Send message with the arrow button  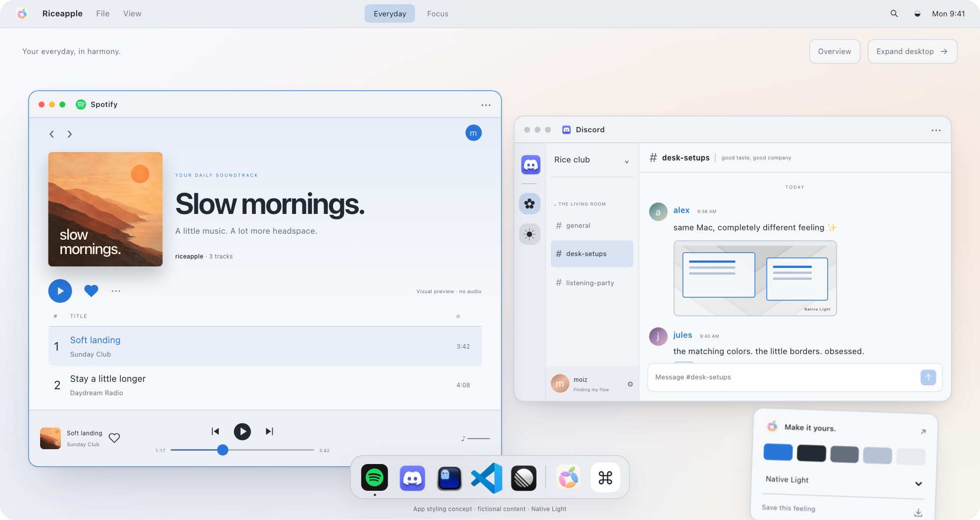(929, 377)
